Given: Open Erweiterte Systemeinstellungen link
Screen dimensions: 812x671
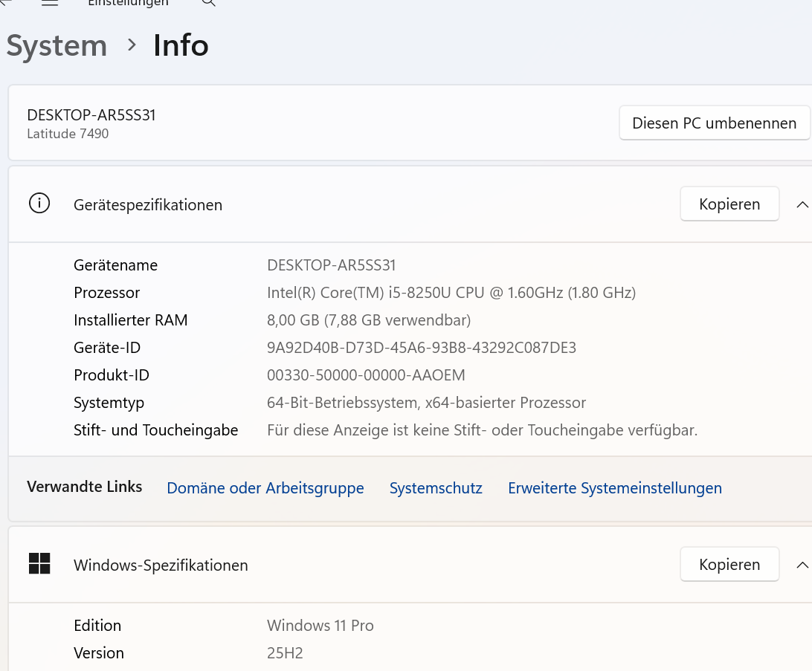Looking at the screenshot, I should point(615,488).
